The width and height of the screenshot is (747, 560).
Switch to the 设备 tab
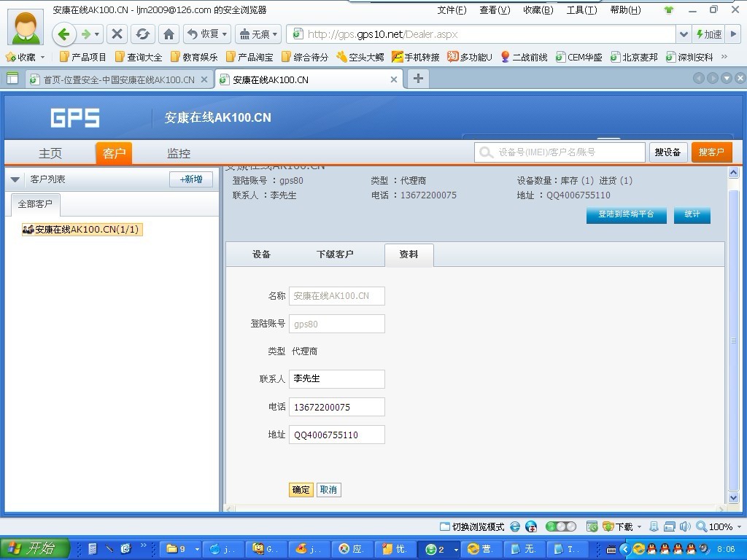[x=261, y=254]
